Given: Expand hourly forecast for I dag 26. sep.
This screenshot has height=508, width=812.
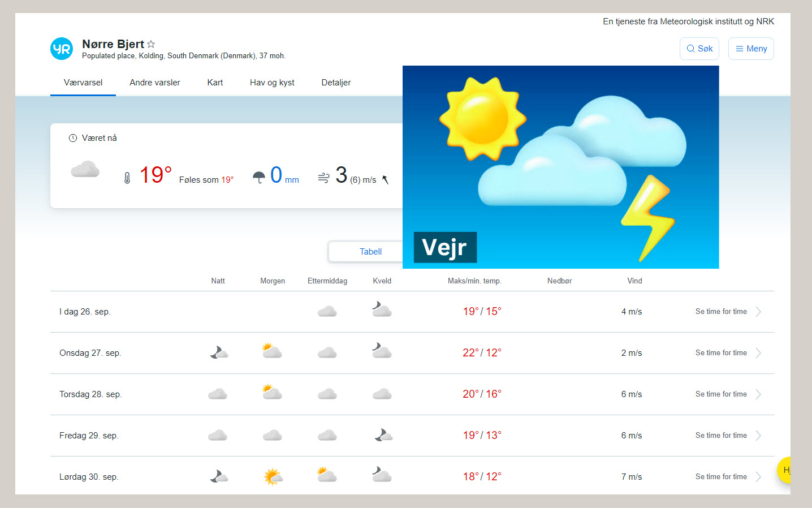Looking at the screenshot, I should (x=727, y=312).
